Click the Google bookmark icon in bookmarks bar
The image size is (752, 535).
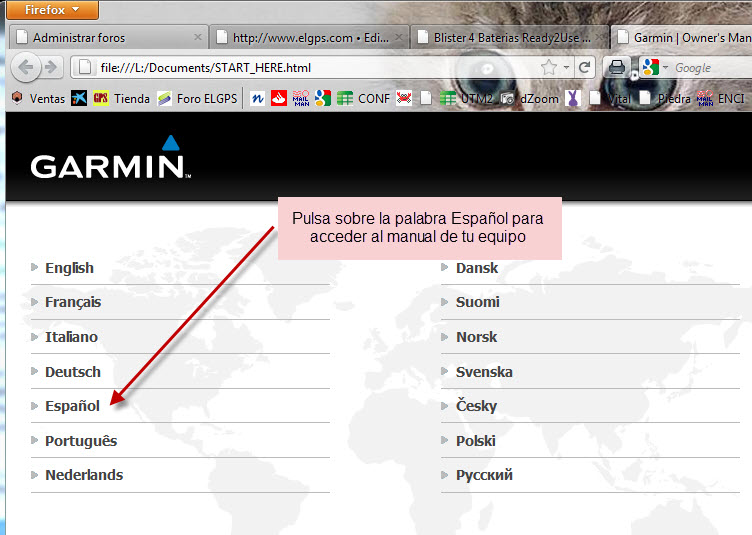click(323, 98)
